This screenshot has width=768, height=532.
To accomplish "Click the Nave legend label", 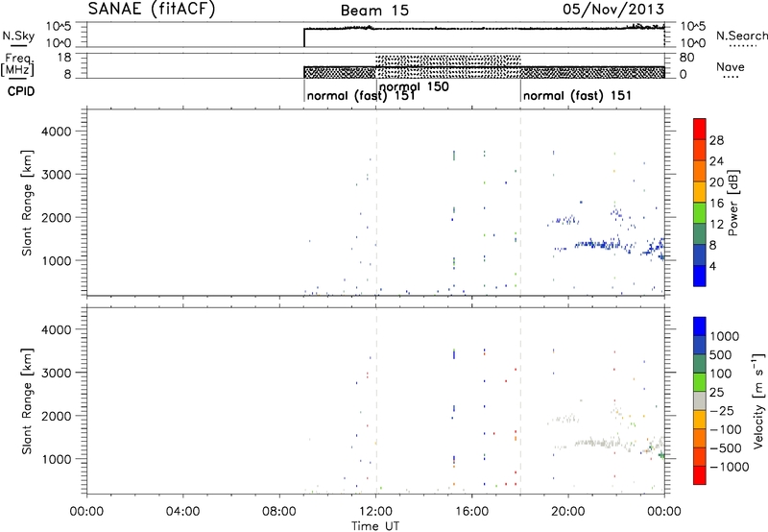I will [x=730, y=66].
